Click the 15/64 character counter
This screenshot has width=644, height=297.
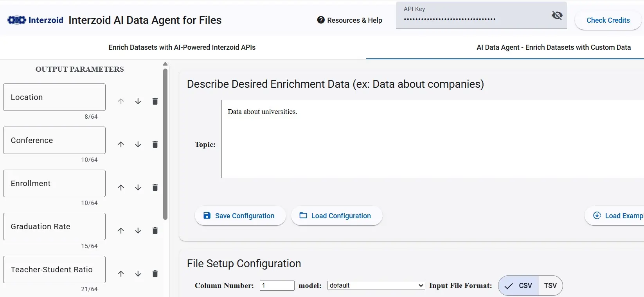coord(89,246)
